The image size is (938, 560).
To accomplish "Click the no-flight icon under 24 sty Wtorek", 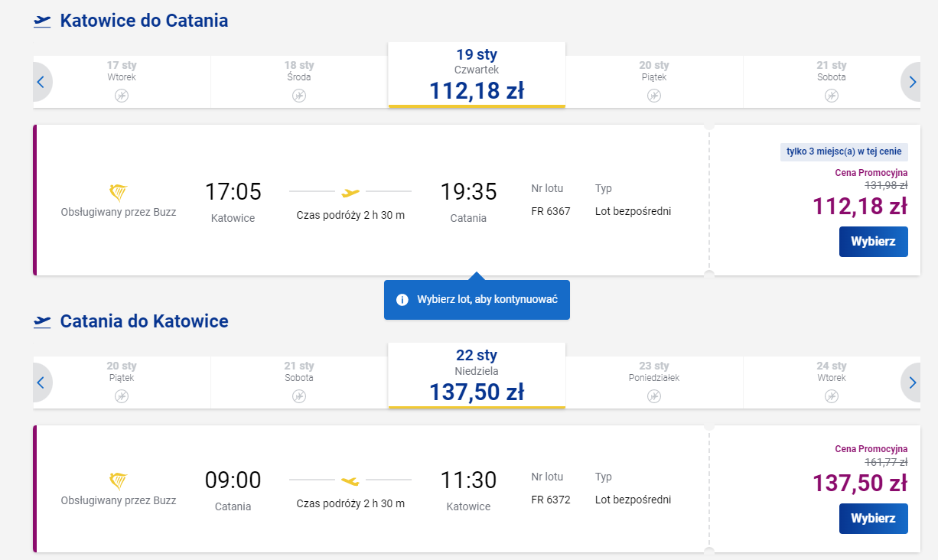I will tap(832, 396).
